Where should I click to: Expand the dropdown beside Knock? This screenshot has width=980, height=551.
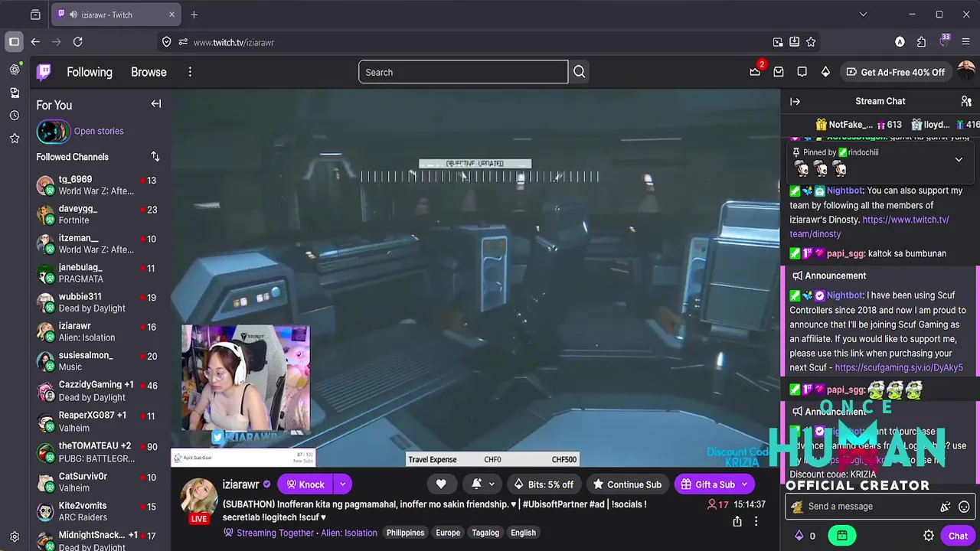coord(343,484)
